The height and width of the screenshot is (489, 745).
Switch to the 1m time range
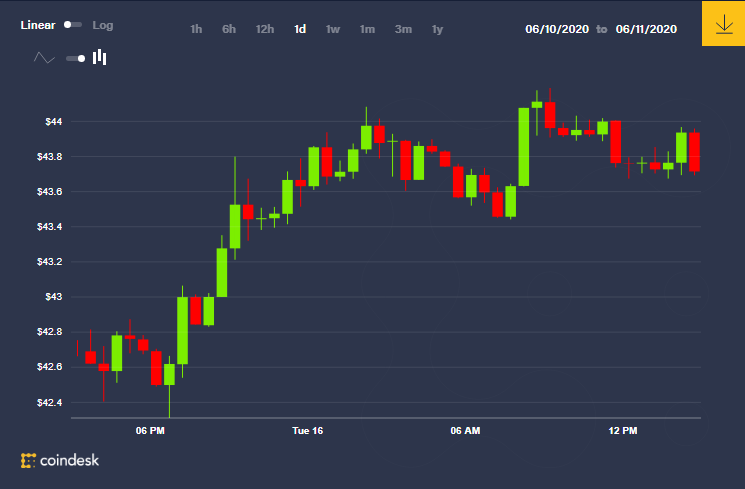click(367, 29)
